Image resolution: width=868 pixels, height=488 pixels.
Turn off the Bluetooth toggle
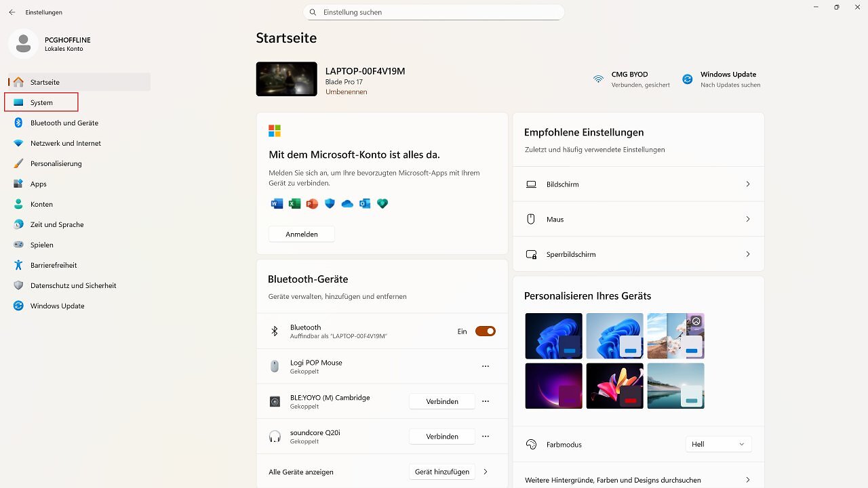pyautogui.click(x=486, y=331)
